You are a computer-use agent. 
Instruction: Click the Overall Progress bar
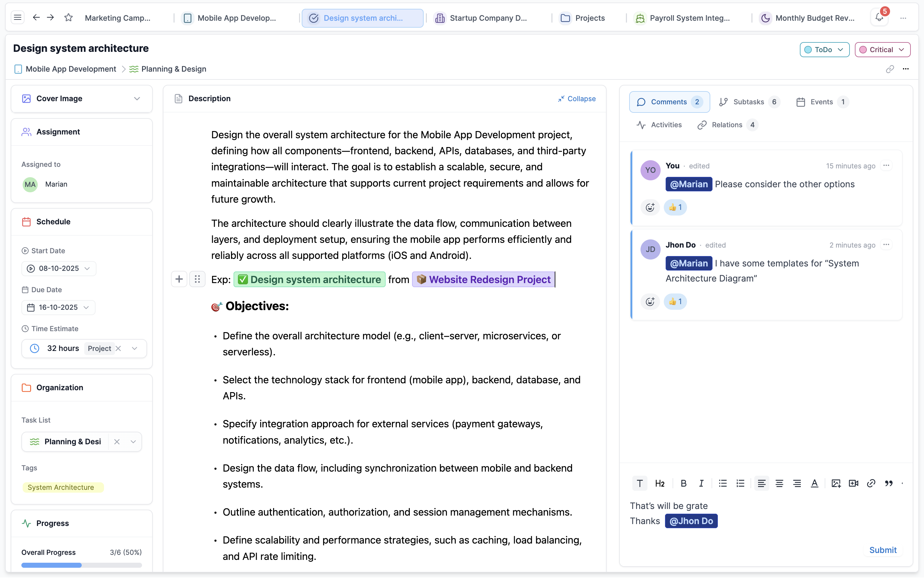[x=81, y=565]
